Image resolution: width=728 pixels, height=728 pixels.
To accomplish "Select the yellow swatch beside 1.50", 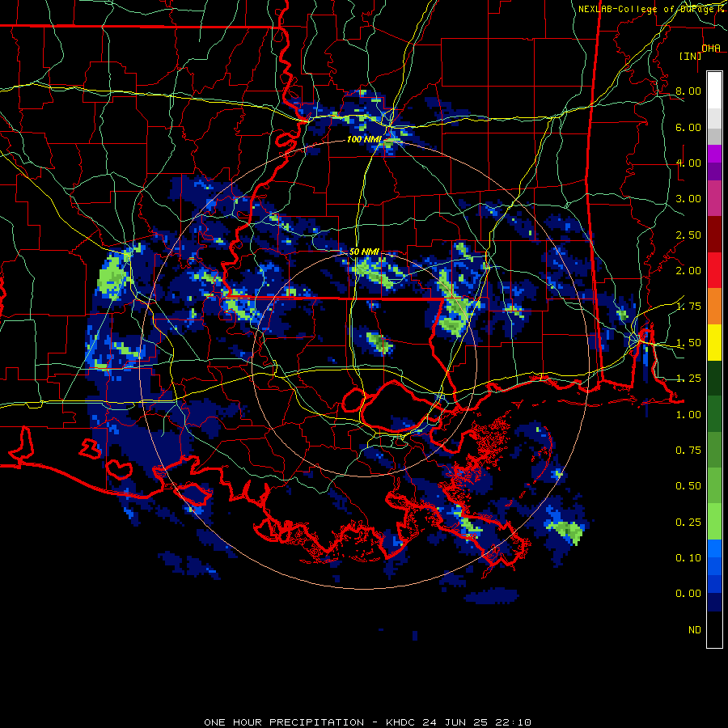I will pyautogui.click(x=714, y=343).
